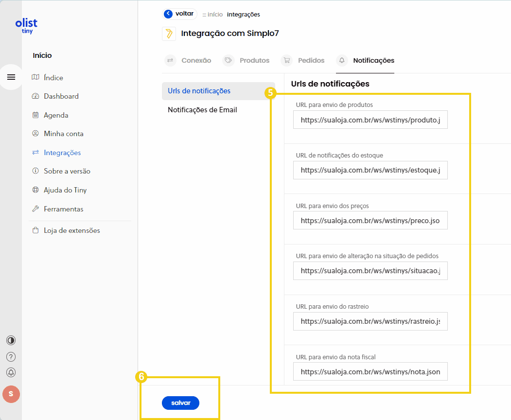This screenshot has height=420, width=511.
Task: Click the Urls de notificações heading
Action: click(x=330, y=84)
